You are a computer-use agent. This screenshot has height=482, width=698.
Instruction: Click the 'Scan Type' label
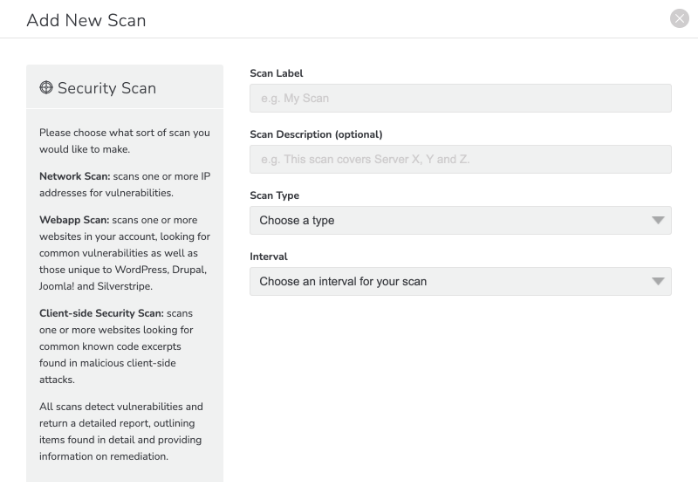pos(274,195)
